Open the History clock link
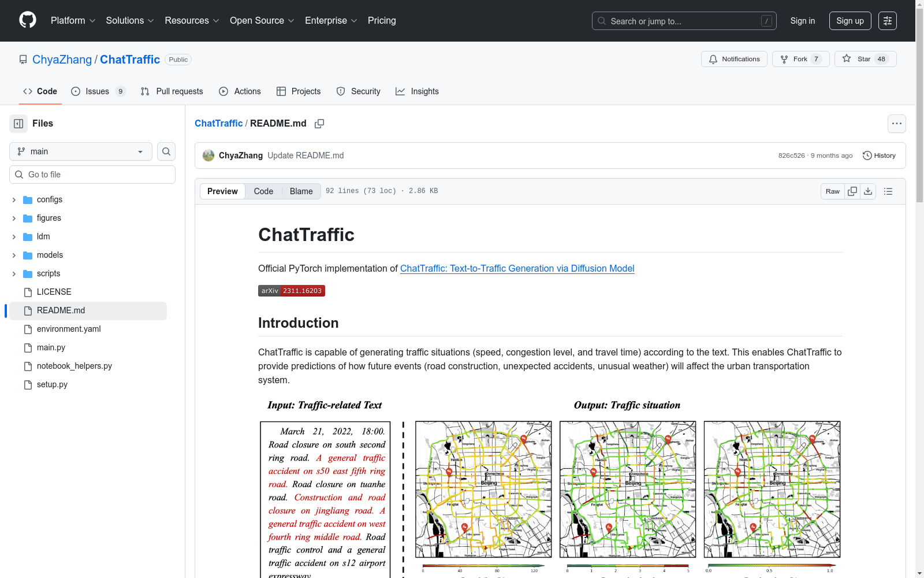 point(879,155)
